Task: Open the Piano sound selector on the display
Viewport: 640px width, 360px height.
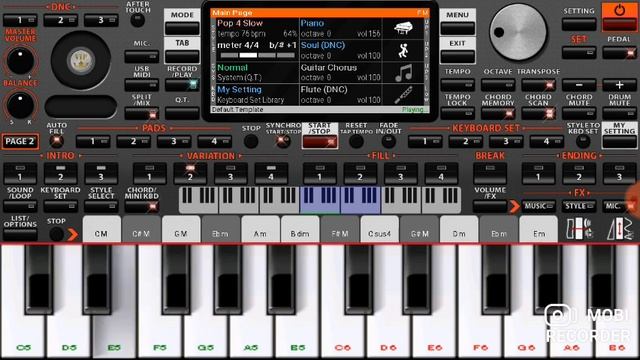Action: tap(341, 28)
